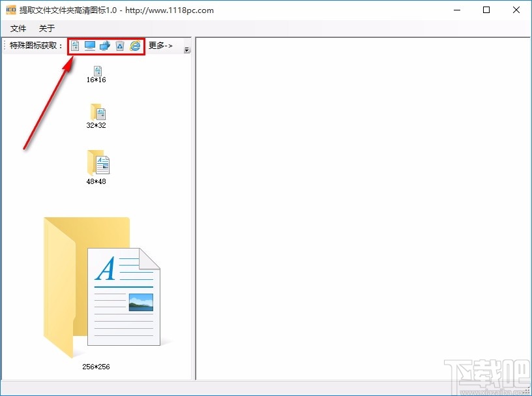
Task: Get the Internet Explorer icon
Action: click(135, 46)
